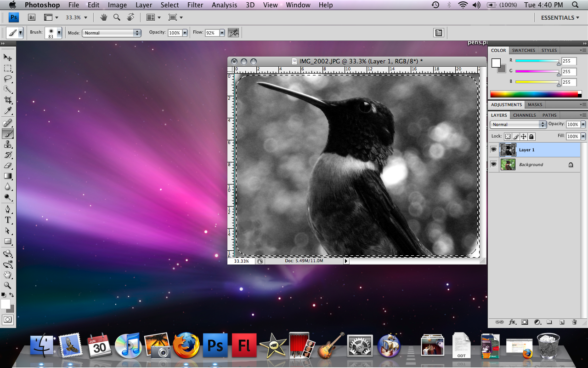588x368 pixels.
Task: Select the Dodge tool
Action: 8,197
